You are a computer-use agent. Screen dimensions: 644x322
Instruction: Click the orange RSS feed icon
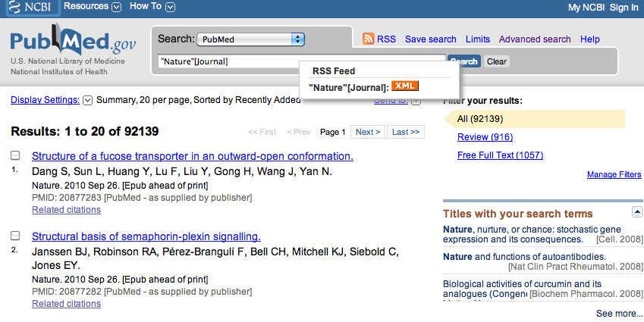point(368,39)
